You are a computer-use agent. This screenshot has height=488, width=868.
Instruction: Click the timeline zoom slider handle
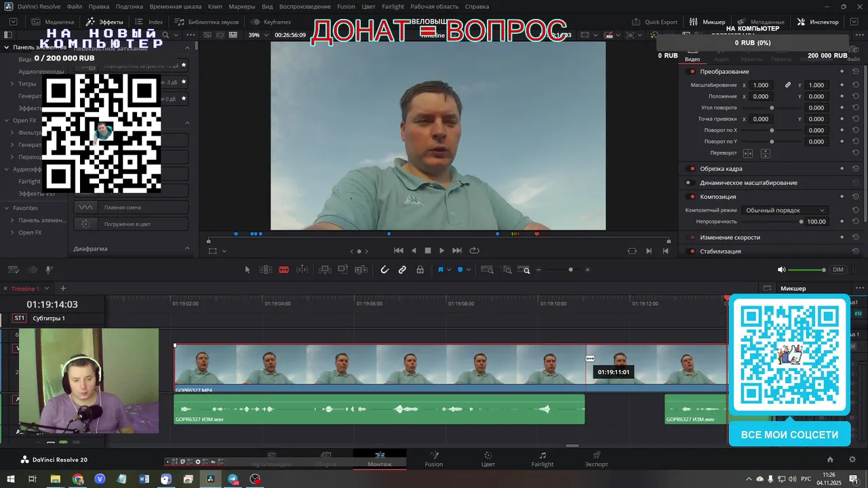point(570,270)
